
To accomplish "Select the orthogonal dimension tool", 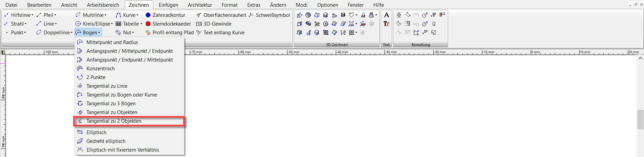I will (399, 15).
